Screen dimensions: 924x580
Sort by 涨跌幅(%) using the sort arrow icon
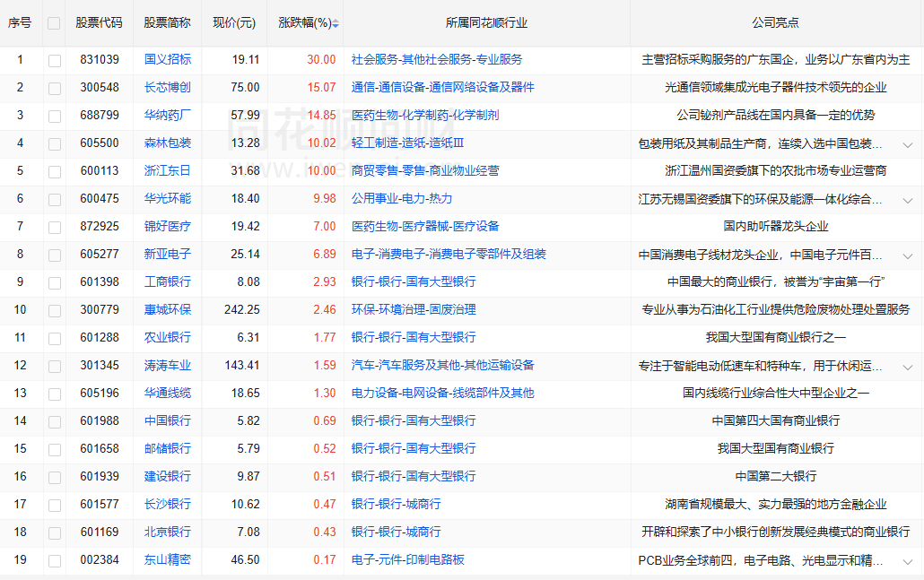pyautogui.click(x=336, y=23)
